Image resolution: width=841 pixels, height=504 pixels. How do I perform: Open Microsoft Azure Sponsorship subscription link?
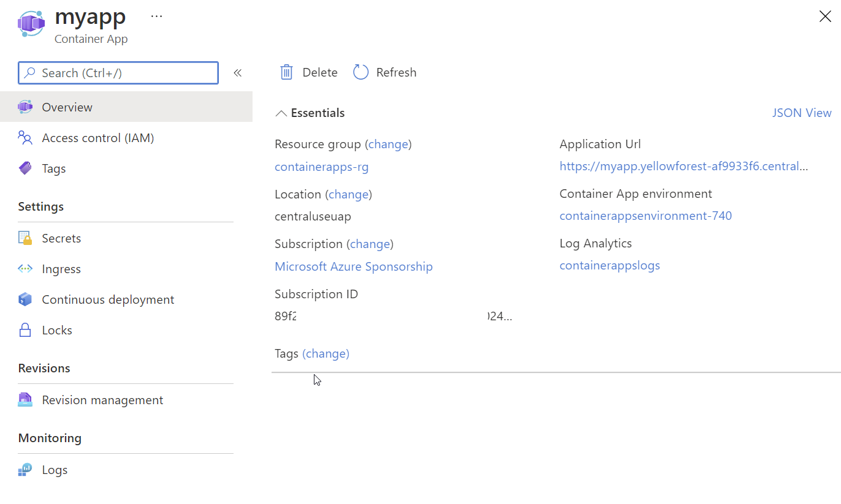(354, 266)
